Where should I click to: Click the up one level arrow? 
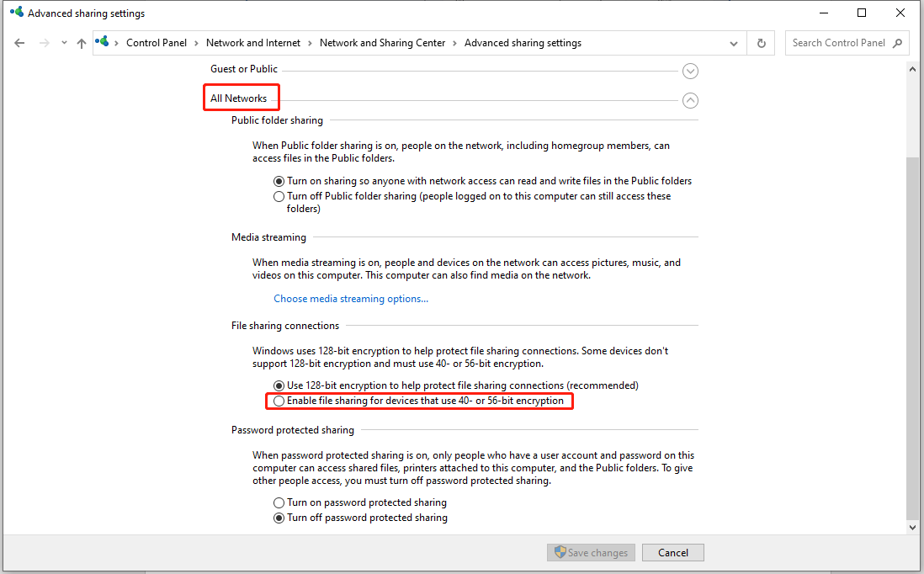click(81, 42)
